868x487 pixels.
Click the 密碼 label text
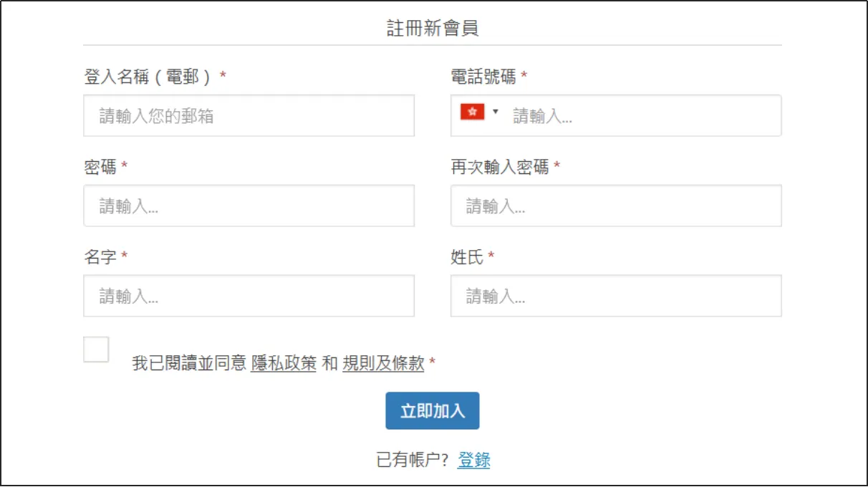[x=100, y=167]
